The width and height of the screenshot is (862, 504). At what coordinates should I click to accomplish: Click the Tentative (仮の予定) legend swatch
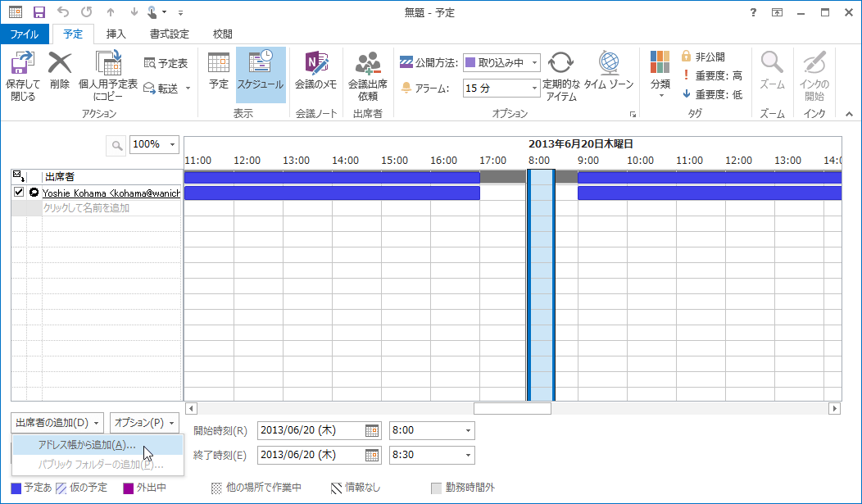(61, 488)
